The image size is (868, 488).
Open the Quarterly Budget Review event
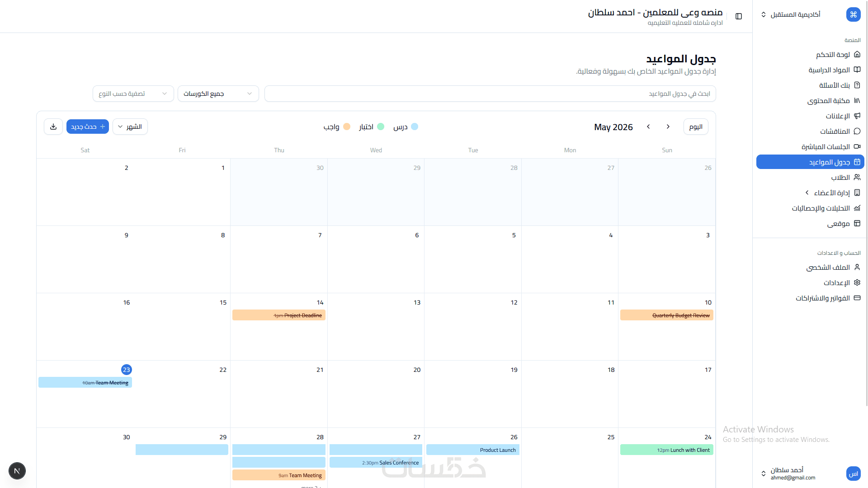coord(667,315)
